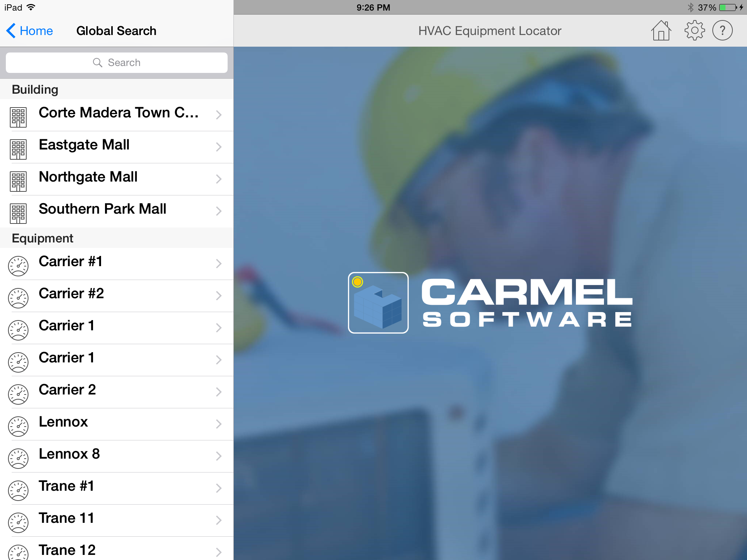
Task: Click gauge icon beside Trane 11
Action: [x=18, y=522]
